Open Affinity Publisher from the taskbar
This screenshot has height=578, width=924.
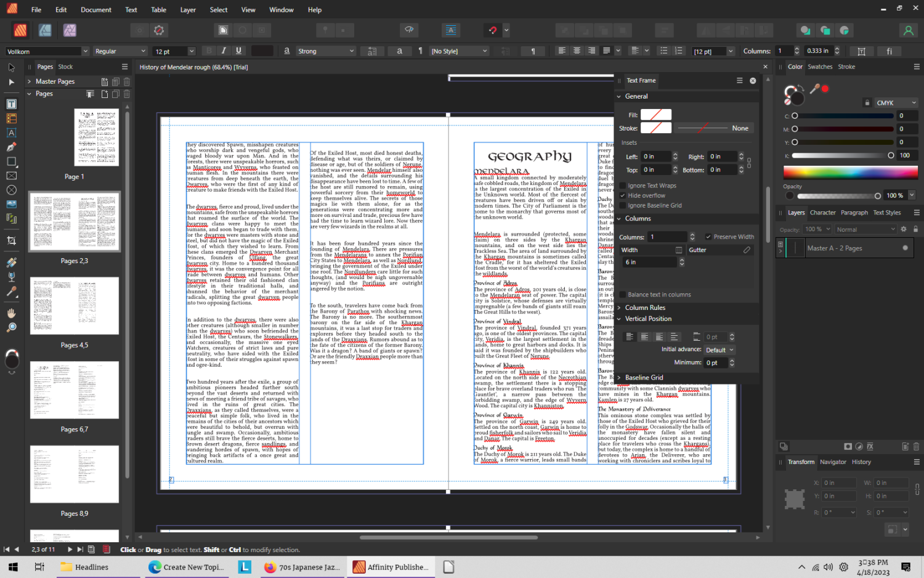coord(391,566)
